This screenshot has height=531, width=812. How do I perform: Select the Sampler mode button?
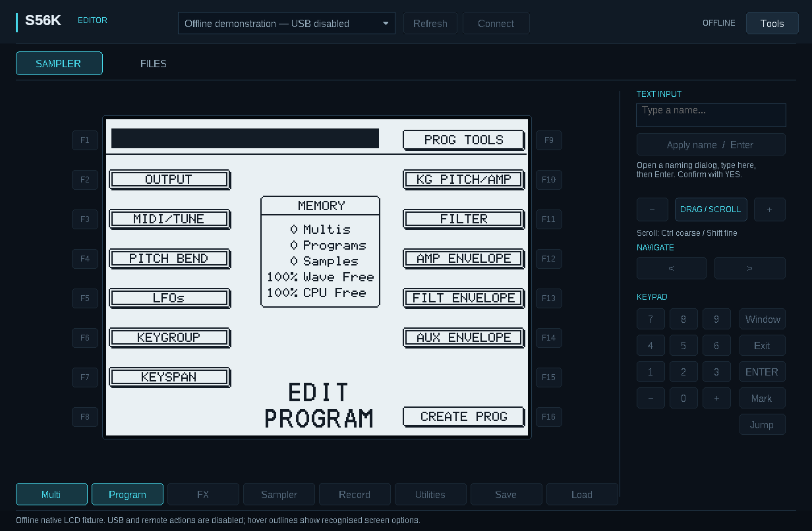tap(279, 494)
